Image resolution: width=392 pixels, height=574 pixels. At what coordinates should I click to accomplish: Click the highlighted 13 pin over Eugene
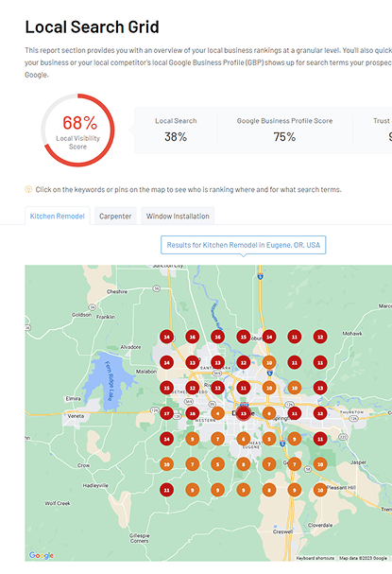244,413
